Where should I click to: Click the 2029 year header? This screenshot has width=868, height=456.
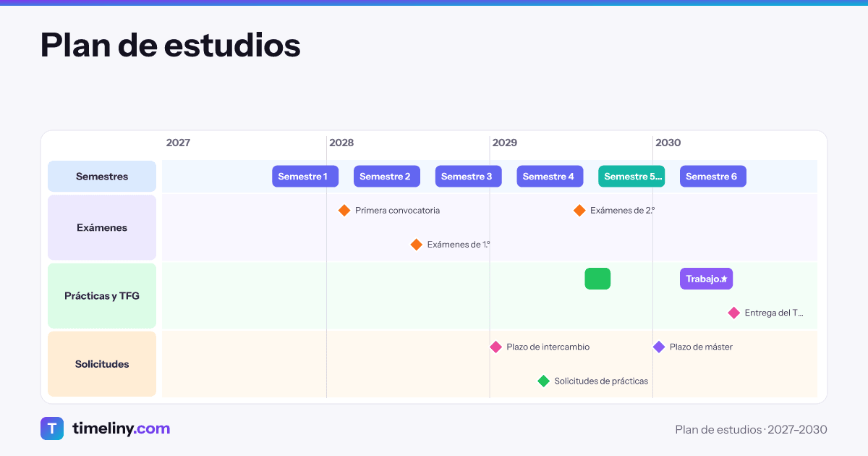pyautogui.click(x=505, y=143)
